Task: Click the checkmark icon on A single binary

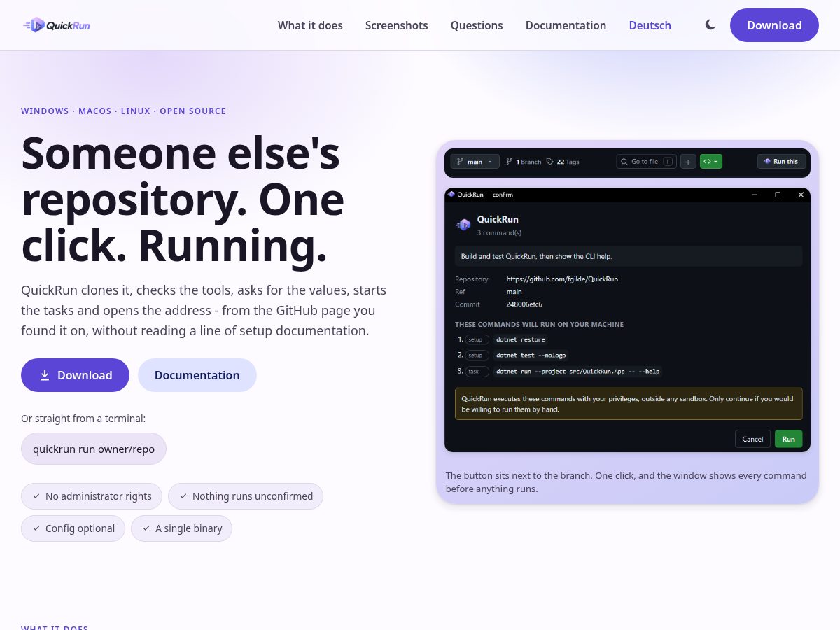Action: (146, 528)
